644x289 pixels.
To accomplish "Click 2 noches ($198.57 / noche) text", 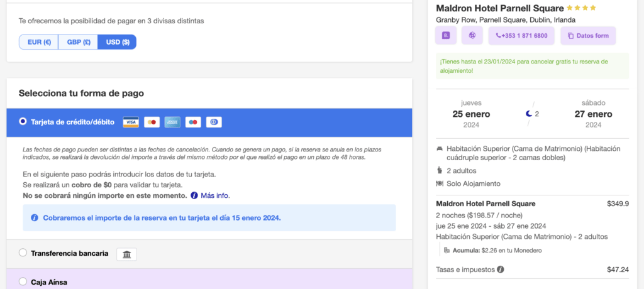I will pos(479,215).
